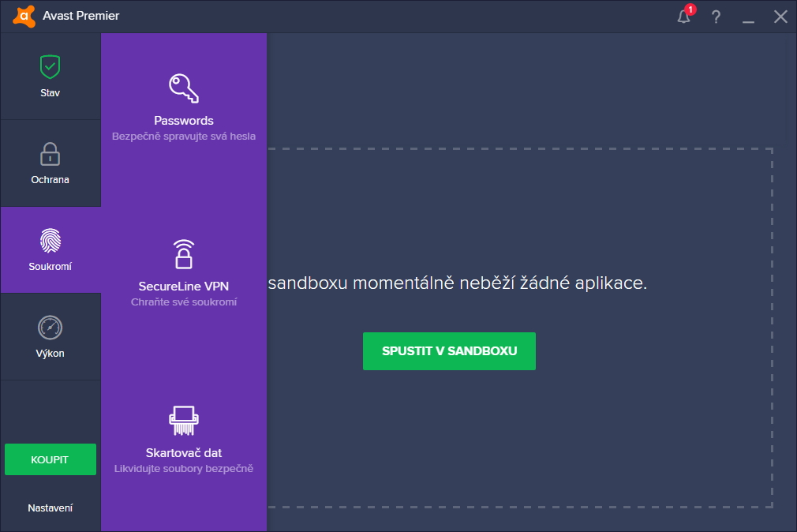Close the Avast Premier window
This screenshot has height=532, width=797.
[x=780, y=17]
